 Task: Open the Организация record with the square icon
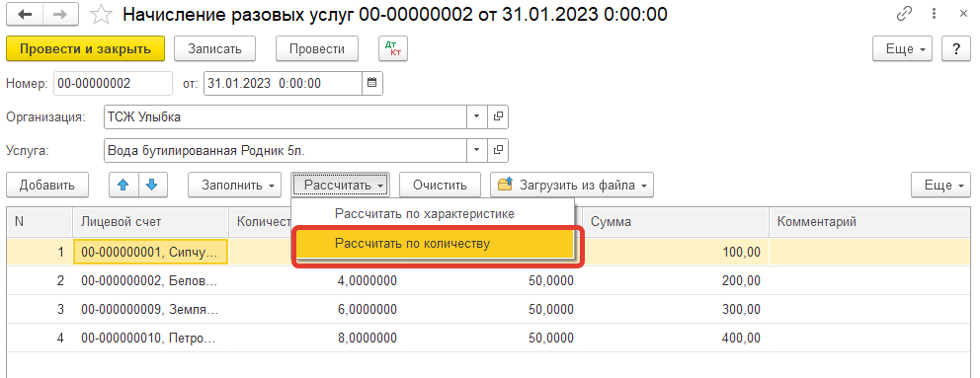pos(498,116)
